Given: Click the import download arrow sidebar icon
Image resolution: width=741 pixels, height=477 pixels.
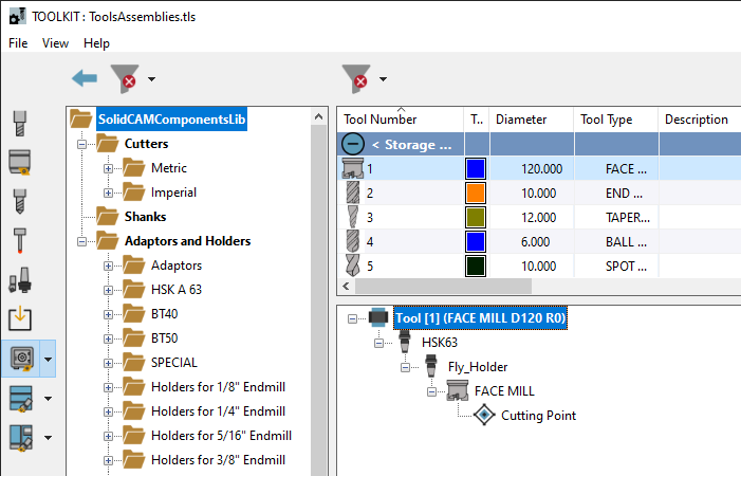Looking at the screenshot, I should coord(20,319).
